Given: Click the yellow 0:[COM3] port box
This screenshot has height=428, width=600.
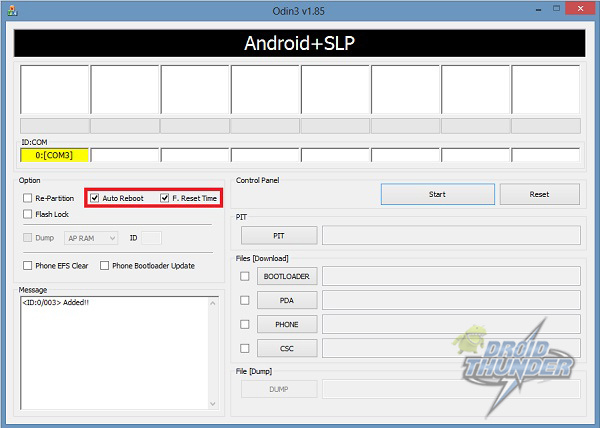Looking at the screenshot, I should 54,155.
